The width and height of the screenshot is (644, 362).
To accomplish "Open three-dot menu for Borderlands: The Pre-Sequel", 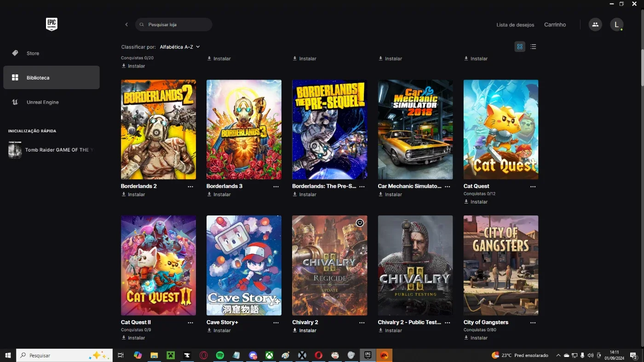I will tap(362, 187).
